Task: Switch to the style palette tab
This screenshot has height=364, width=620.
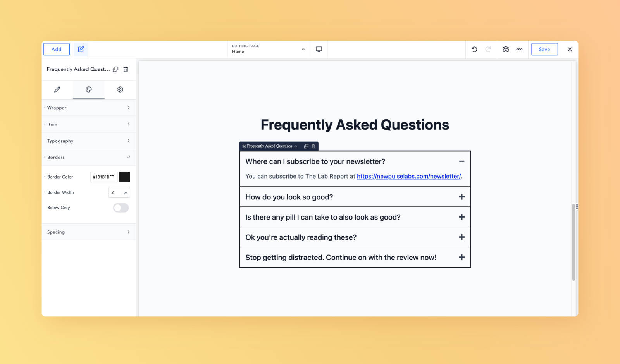Action: point(89,89)
